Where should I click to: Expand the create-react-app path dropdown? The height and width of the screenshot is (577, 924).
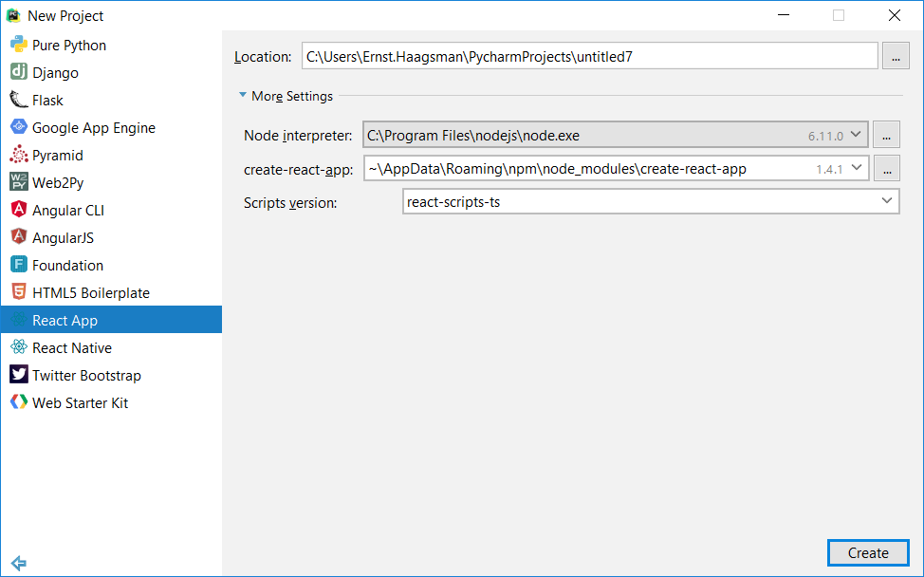pyautogui.click(x=857, y=169)
